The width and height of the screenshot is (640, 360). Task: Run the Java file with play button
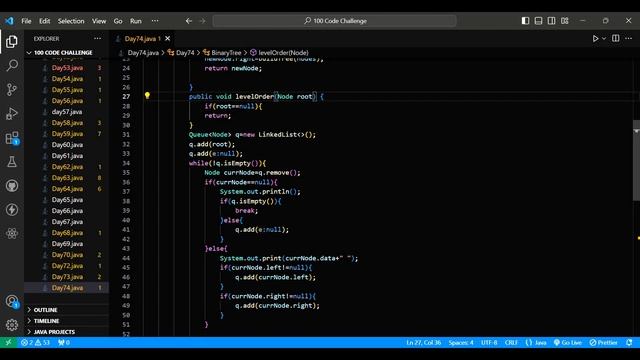coord(595,38)
